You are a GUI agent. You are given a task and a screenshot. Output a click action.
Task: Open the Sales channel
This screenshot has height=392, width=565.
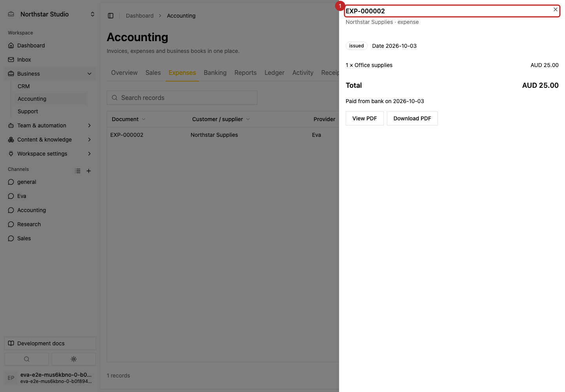pyautogui.click(x=50, y=238)
